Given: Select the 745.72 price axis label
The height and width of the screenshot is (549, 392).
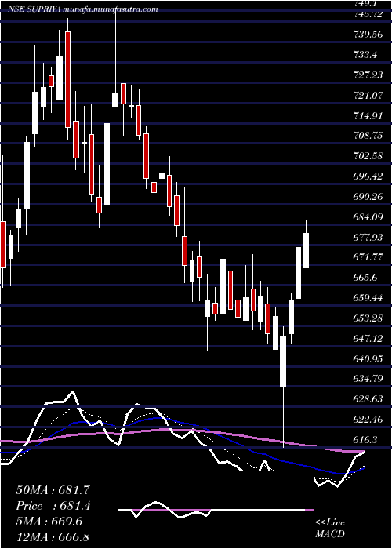Looking at the screenshot, I should [x=369, y=14].
